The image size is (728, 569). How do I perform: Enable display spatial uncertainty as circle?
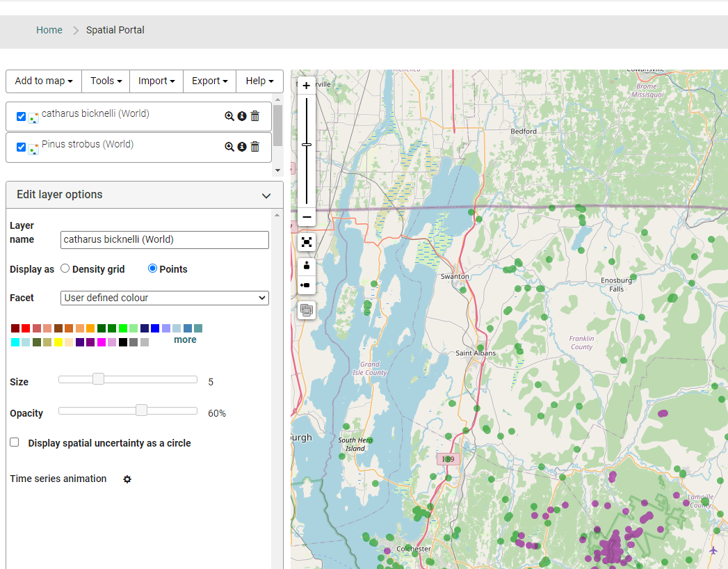point(15,442)
